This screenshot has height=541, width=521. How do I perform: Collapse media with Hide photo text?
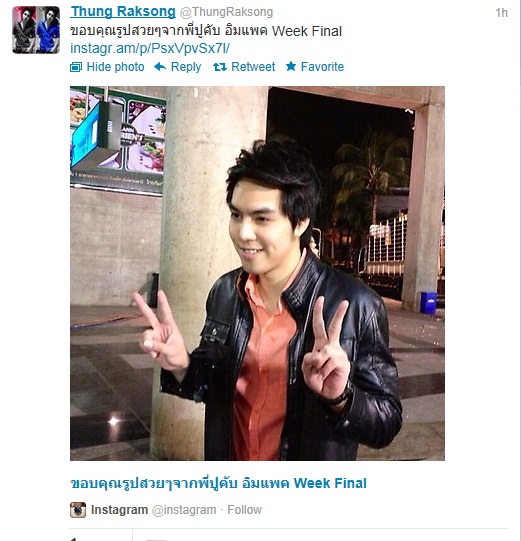click(x=115, y=67)
